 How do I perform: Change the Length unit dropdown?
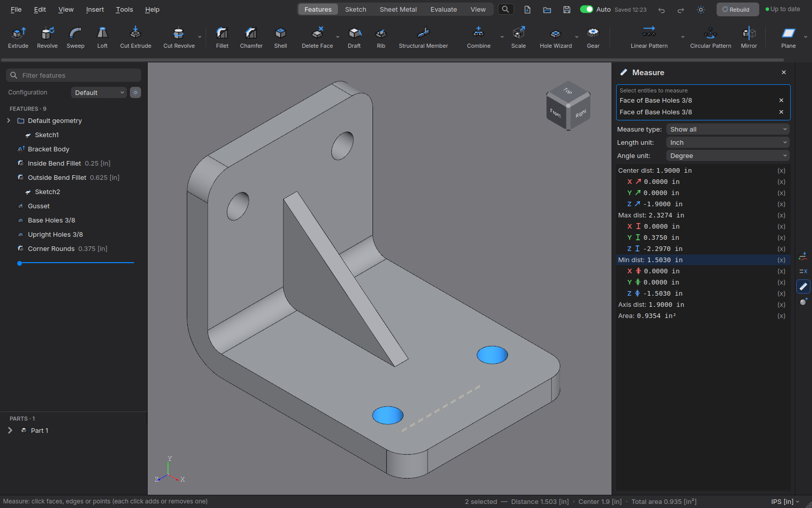click(728, 143)
